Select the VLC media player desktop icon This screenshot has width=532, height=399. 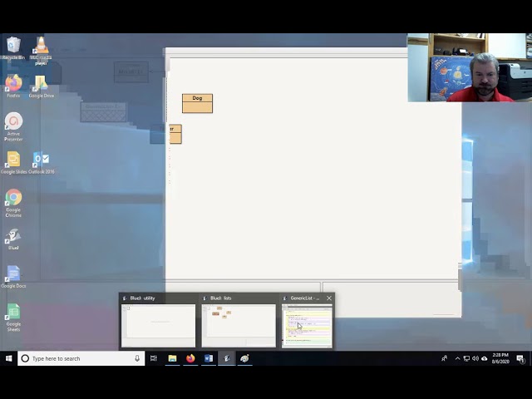(41, 48)
